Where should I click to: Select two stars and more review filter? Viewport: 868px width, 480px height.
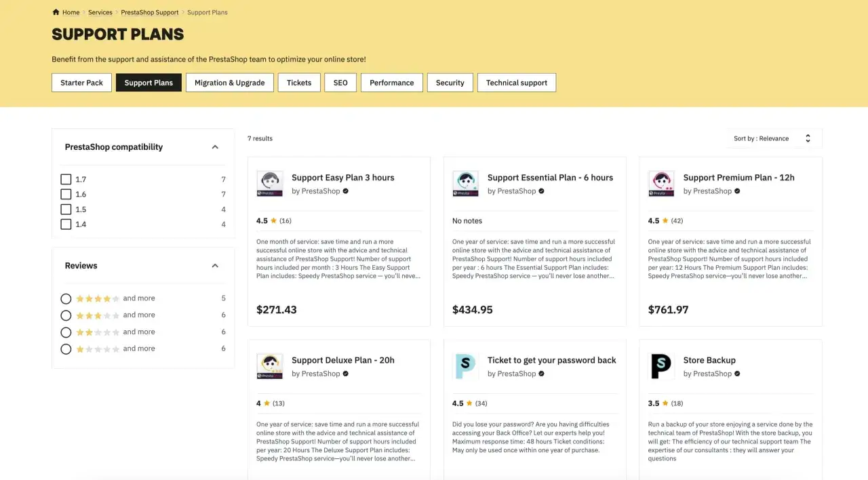coord(66,332)
